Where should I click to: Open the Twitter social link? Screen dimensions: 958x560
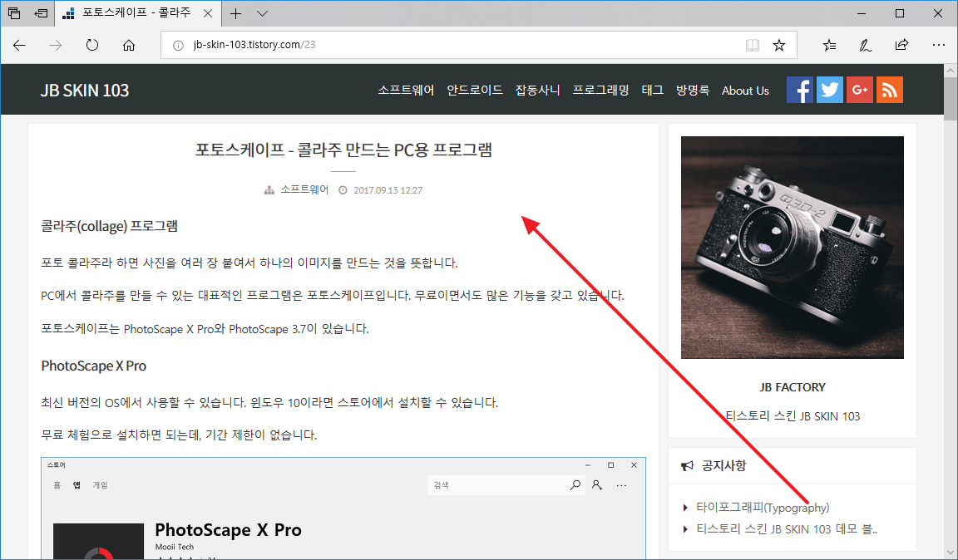(830, 90)
